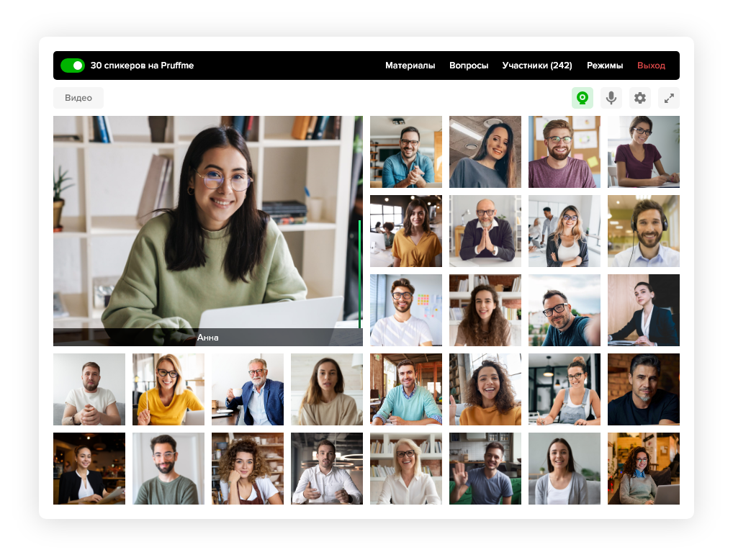Select the woman in yellow sweater with glasses
The image size is (733, 560).
coord(168,389)
